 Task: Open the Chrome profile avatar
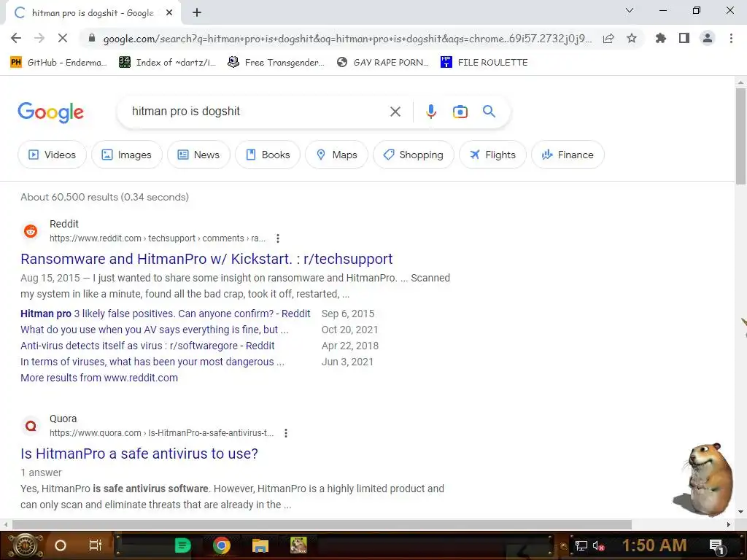708,38
